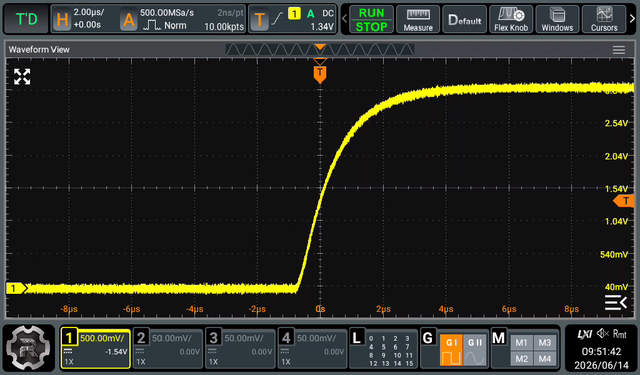Click trigger source channel 1 badge
Viewport: 640px width, 375px height.
tap(294, 13)
